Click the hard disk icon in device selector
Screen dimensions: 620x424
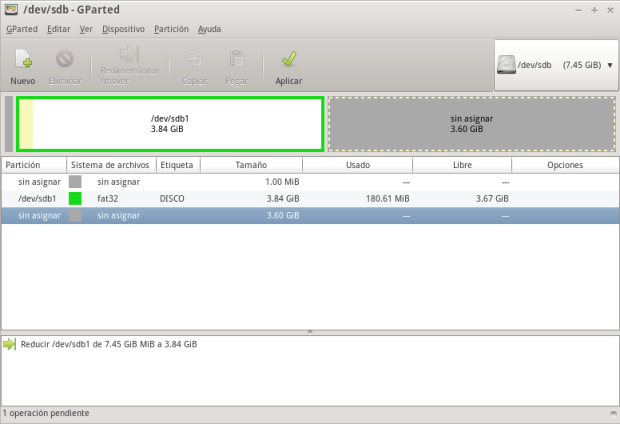(x=508, y=65)
